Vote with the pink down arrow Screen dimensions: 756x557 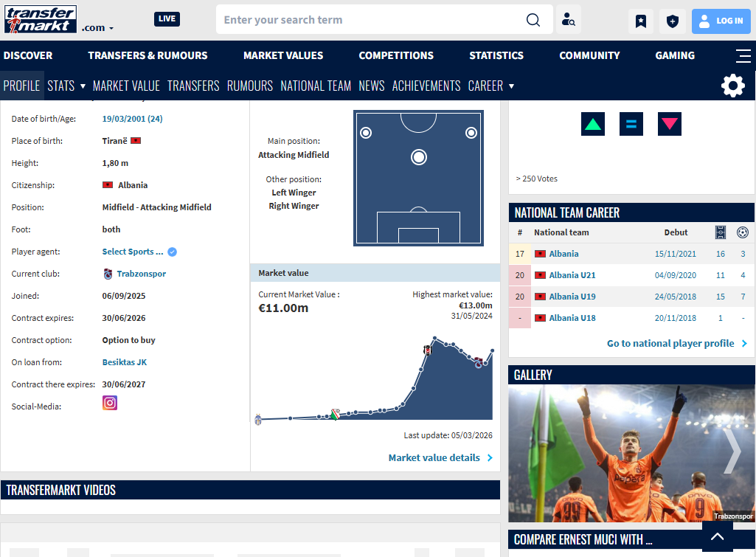coord(669,124)
